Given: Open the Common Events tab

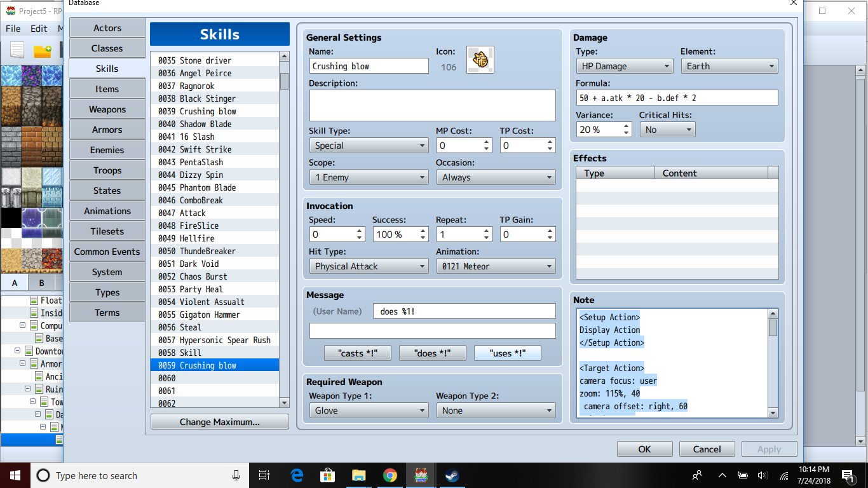Looking at the screenshot, I should click(x=107, y=252).
